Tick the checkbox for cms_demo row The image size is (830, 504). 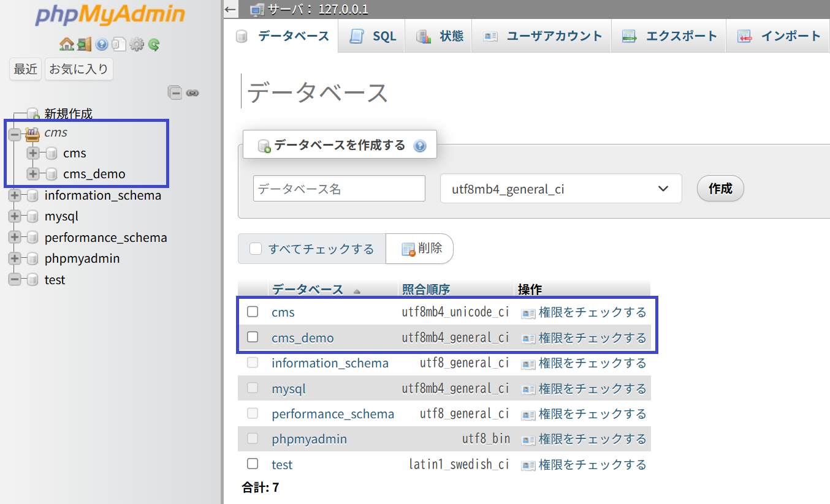[253, 337]
